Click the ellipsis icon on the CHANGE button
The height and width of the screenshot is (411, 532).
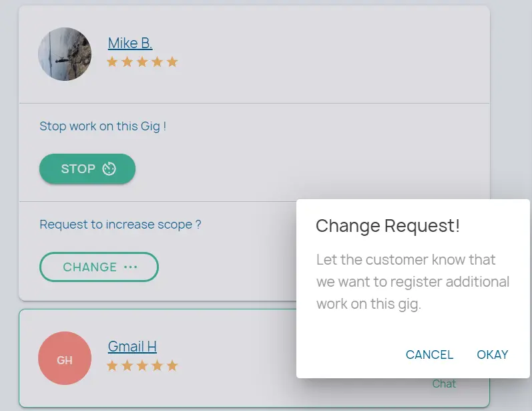(x=130, y=267)
